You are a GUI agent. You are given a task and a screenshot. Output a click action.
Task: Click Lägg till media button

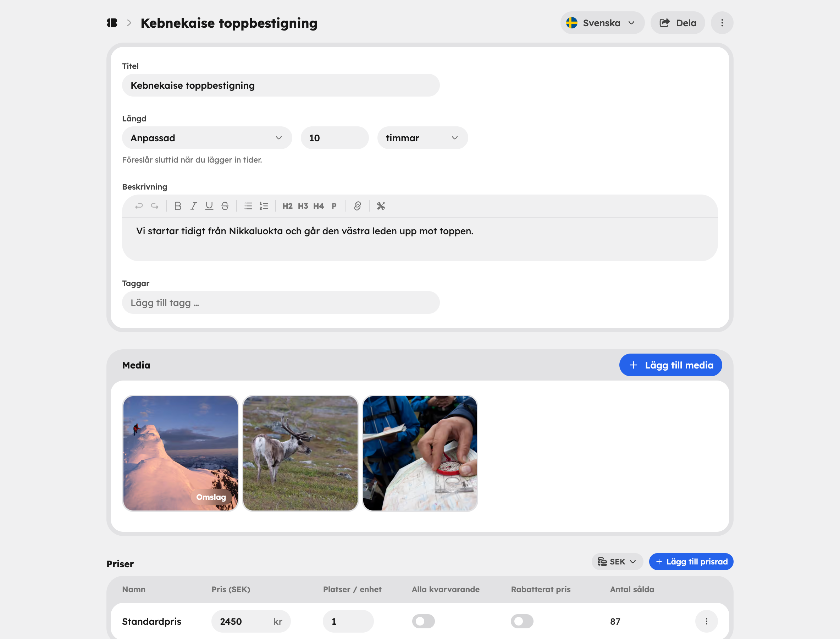click(x=670, y=365)
